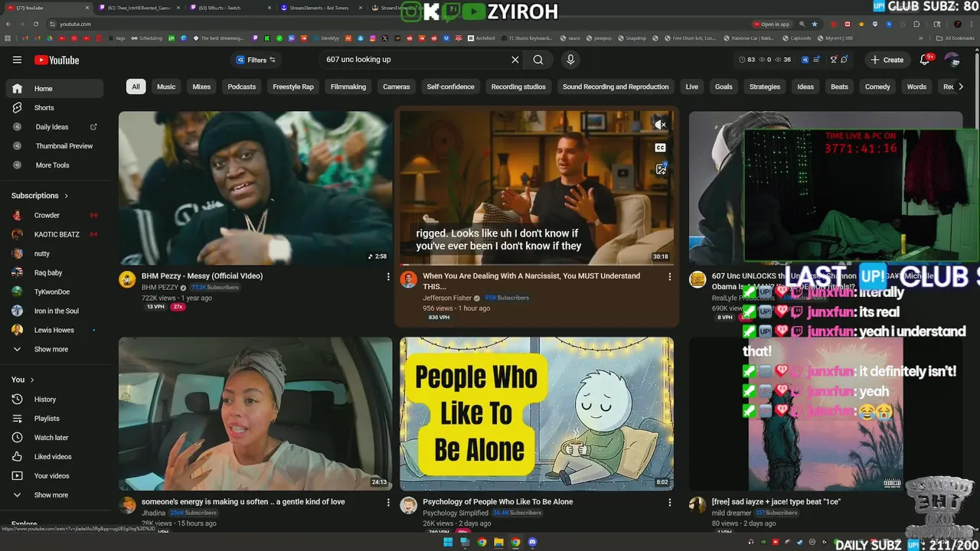Viewport: 980px width, 551px height.
Task: Clear the search query with the X
Action: tap(515, 60)
